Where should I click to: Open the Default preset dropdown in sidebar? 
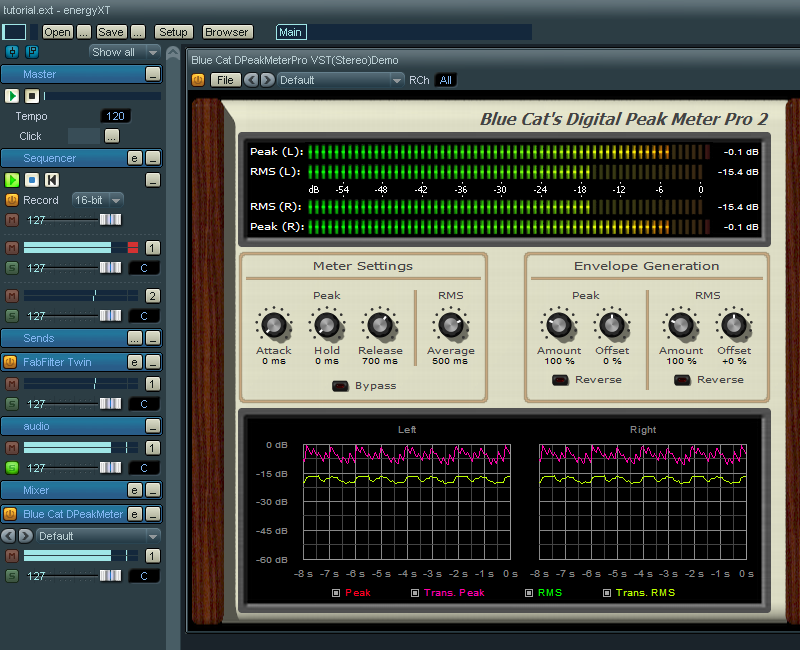(x=98, y=536)
